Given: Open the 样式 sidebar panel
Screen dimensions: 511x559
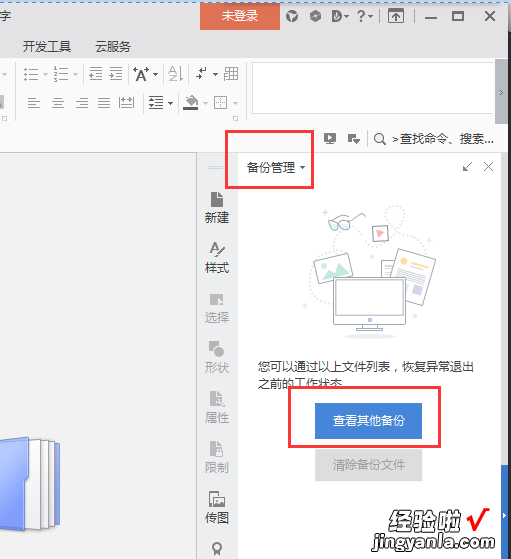Looking at the screenshot, I should click(x=217, y=258).
